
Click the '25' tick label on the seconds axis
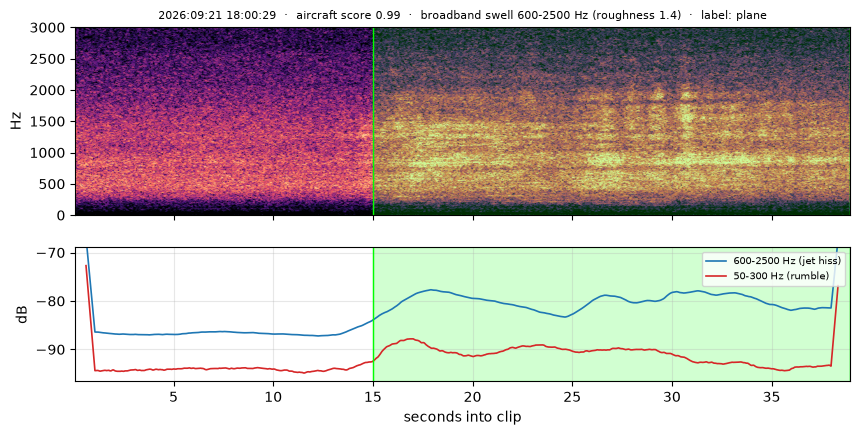click(x=573, y=396)
